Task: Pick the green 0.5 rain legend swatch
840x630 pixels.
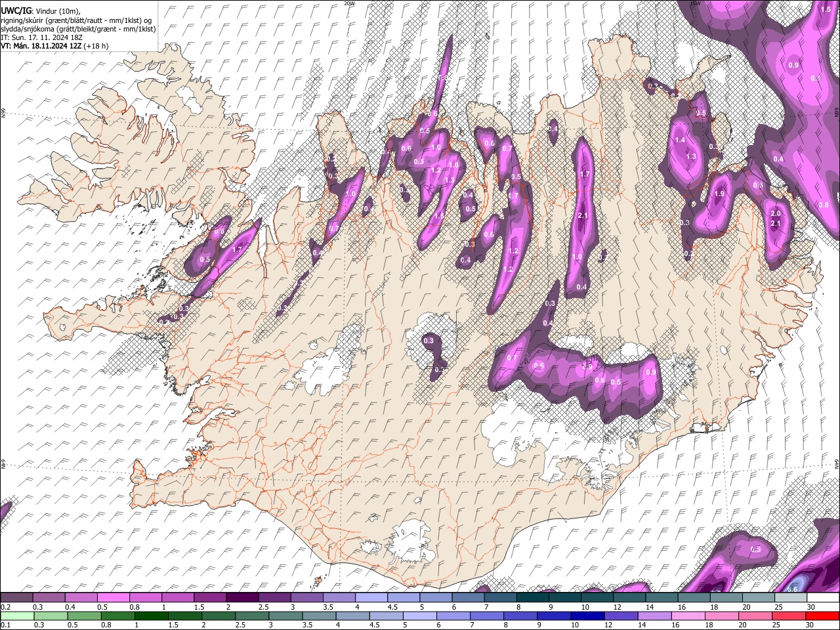Action: [84, 616]
